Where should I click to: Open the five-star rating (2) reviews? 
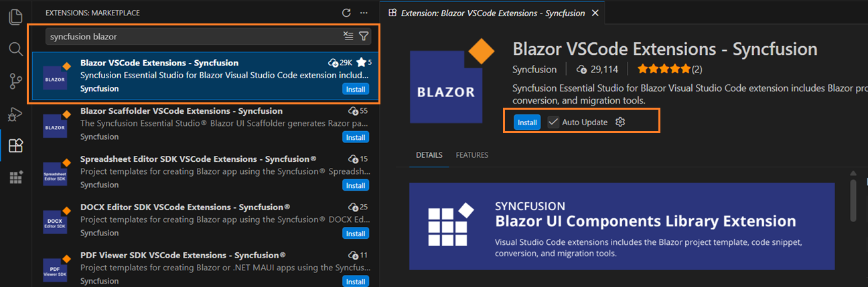(x=670, y=69)
